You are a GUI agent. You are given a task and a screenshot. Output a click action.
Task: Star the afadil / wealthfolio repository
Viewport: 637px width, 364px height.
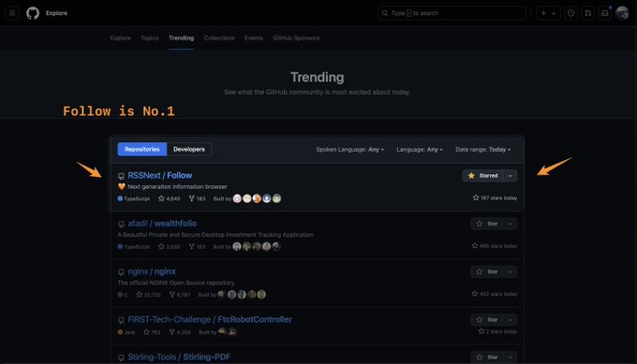coord(487,224)
